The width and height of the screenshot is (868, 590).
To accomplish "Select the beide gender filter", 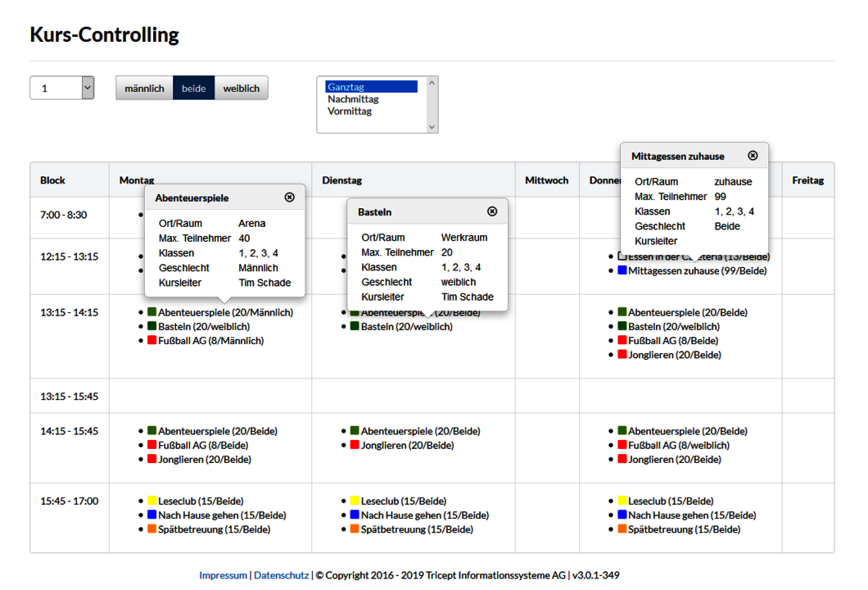I will (x=194, y=88).
